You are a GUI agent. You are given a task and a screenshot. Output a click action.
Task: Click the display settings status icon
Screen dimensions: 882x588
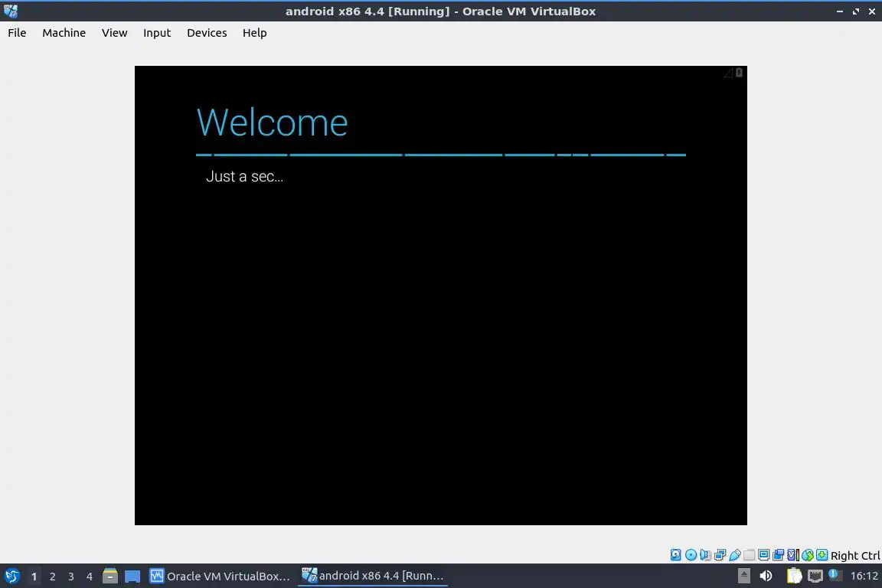764,555
